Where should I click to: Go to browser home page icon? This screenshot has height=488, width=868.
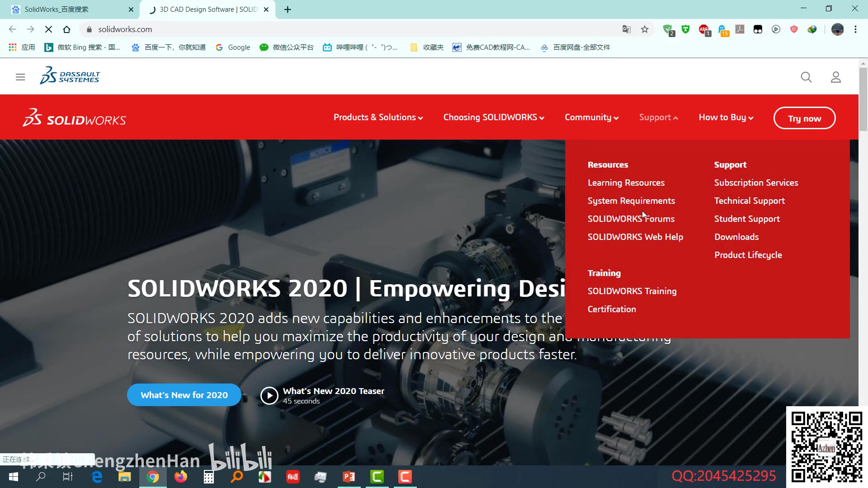coord(66,29)
